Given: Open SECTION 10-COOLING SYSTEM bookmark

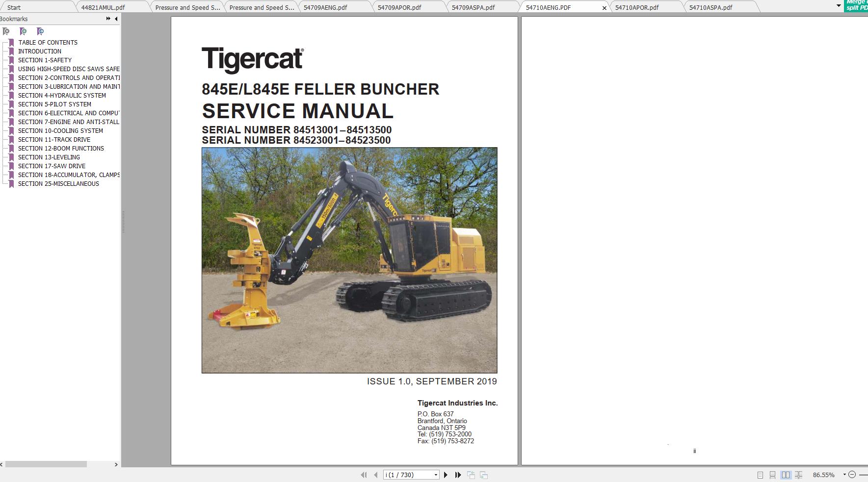Looking at the screenshot, I should (60, 131).
